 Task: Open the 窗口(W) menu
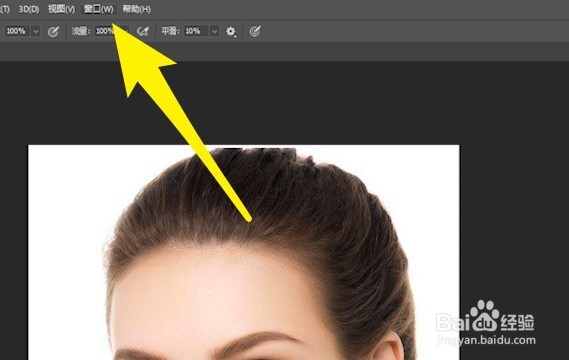pos(98,9)
